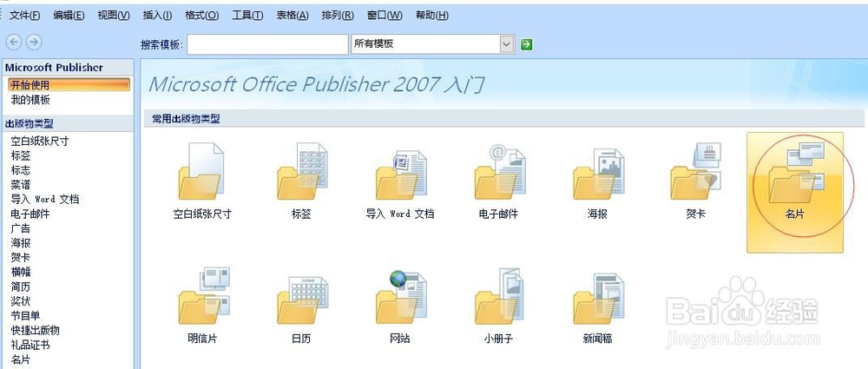Open the 插入(I) menu
This screenshot has height=369, width=868.
pos(157,16)
